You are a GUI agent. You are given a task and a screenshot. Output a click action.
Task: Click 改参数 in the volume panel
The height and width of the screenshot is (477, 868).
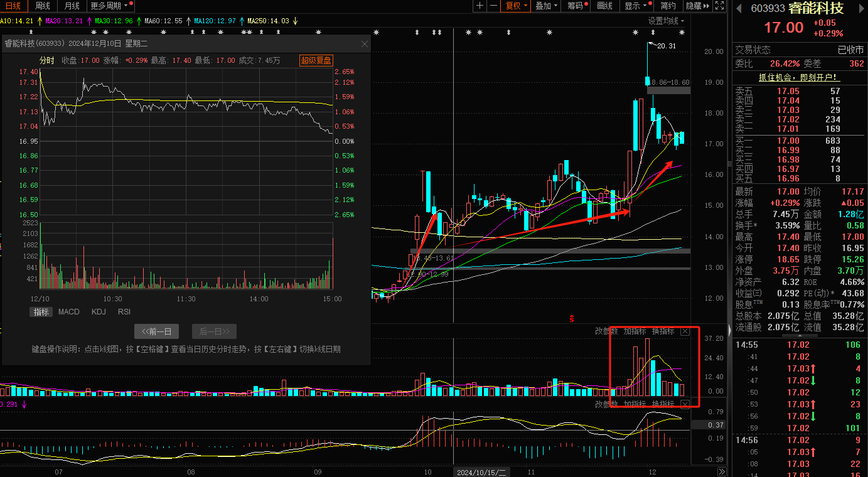click(x=606, y=331)
